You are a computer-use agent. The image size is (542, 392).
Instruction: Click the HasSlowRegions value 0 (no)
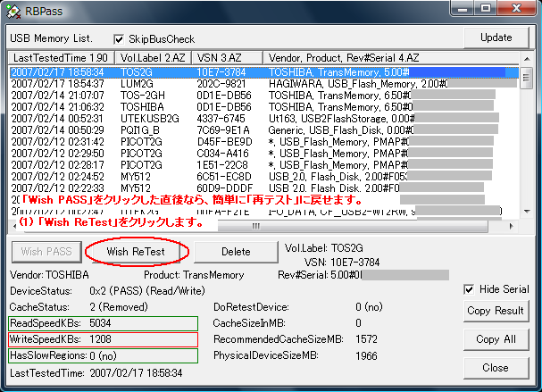pyautogui.click(x=103, y=355)
